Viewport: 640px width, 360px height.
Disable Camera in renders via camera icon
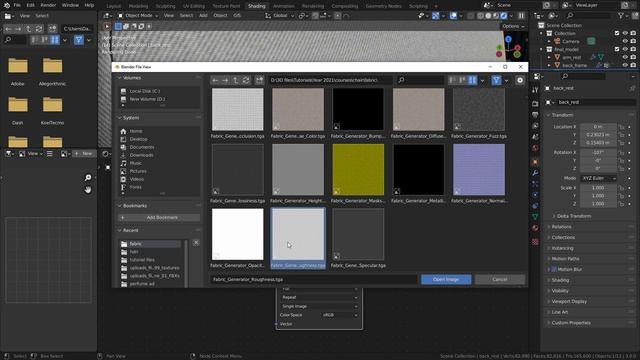633,41
